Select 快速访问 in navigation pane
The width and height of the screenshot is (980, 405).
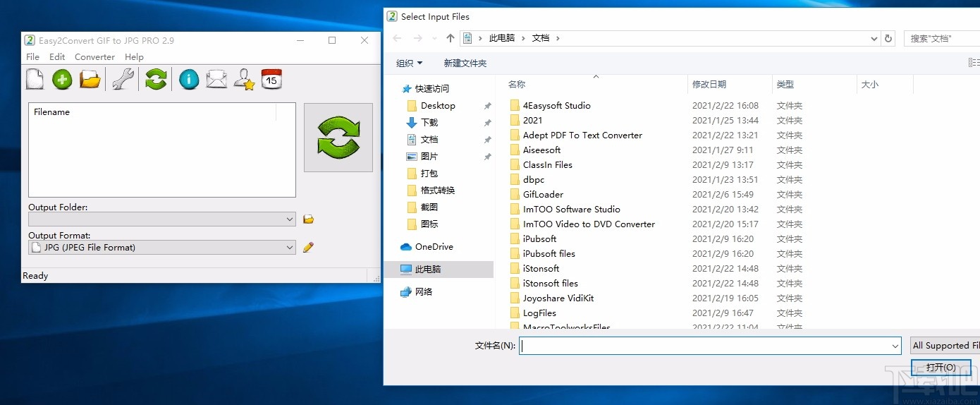[x=431, y=89]
